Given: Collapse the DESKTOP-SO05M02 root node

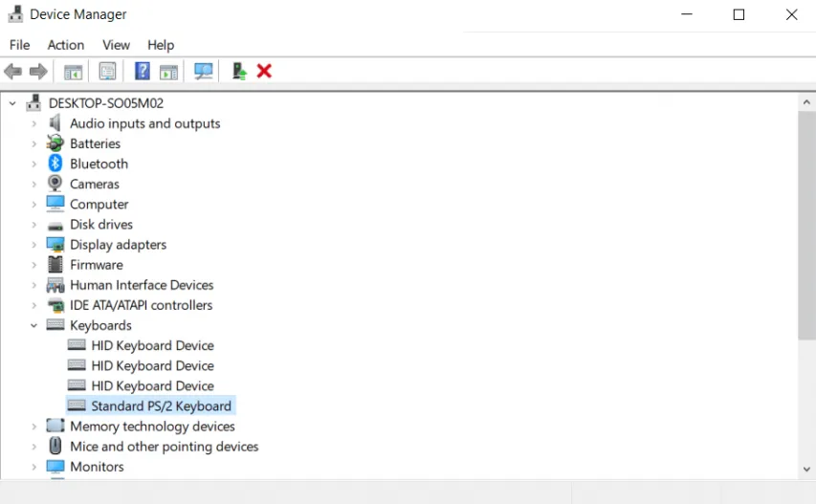Looking at the screenshot, I should coord(12,103).
